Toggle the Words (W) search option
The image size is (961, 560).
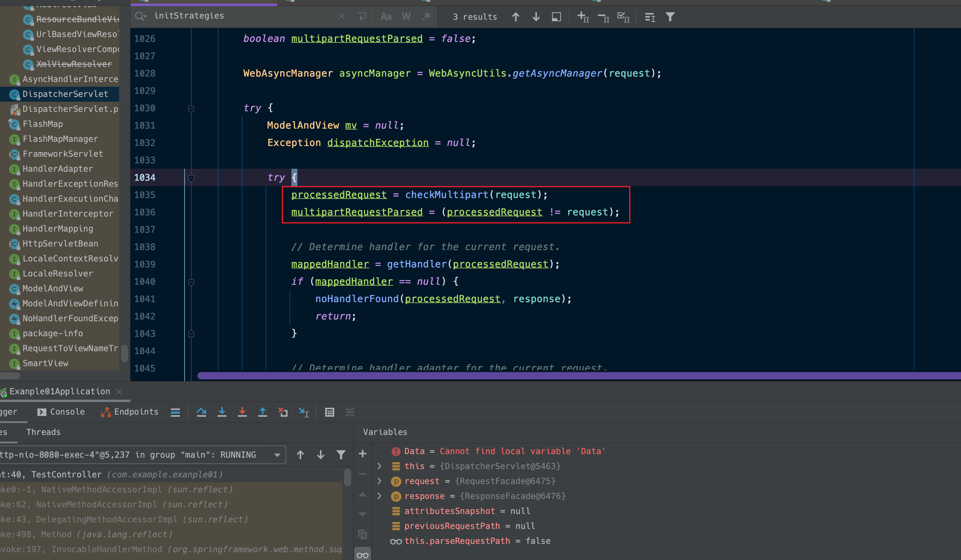(406, 16)
